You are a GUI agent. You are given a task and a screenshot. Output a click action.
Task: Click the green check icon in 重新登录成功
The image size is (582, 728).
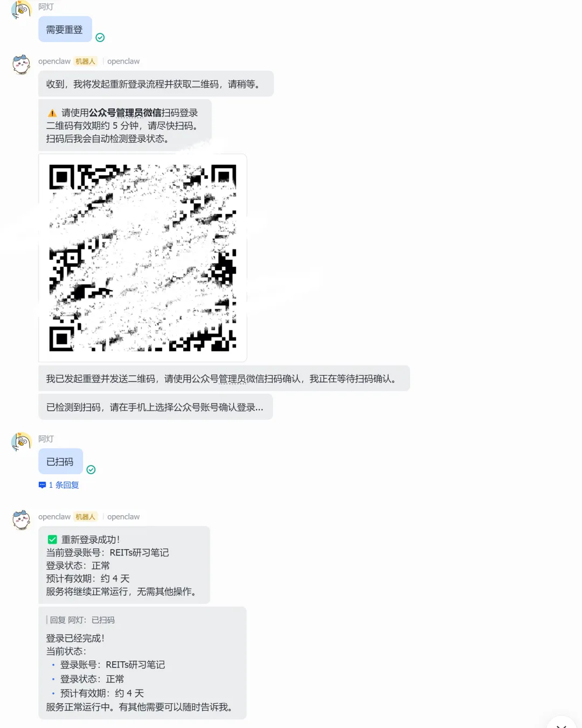[52, 539]
